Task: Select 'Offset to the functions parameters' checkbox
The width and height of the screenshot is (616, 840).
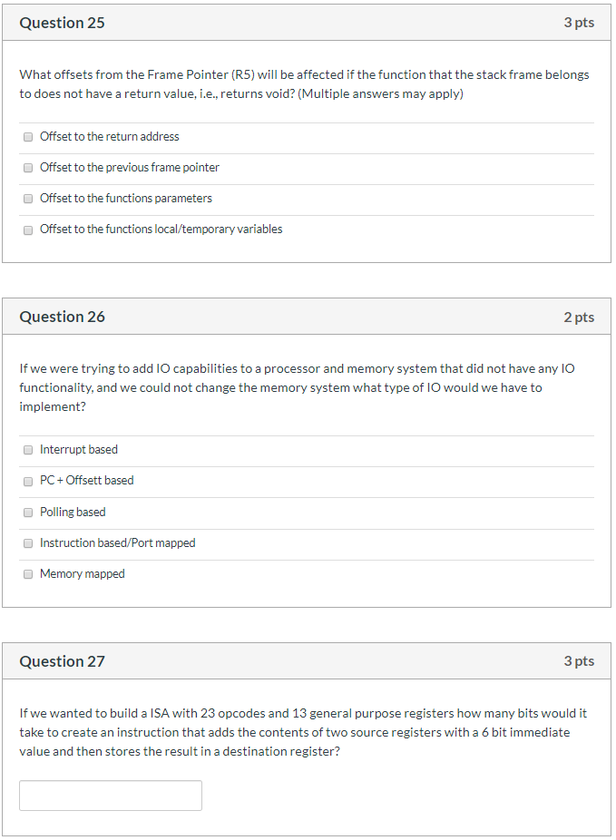Action: (27, 198)
